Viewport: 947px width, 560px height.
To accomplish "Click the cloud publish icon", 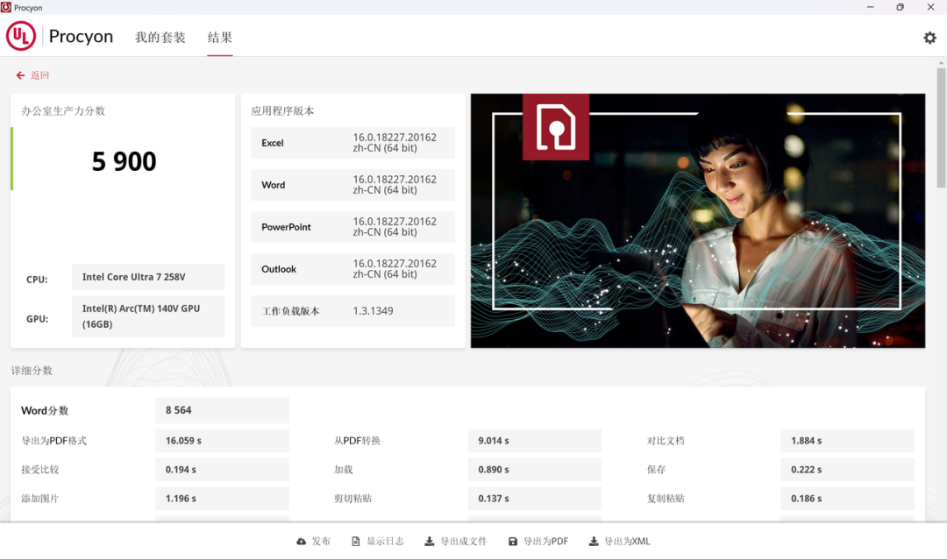I will pyautogui.click(x=301, y=542).
